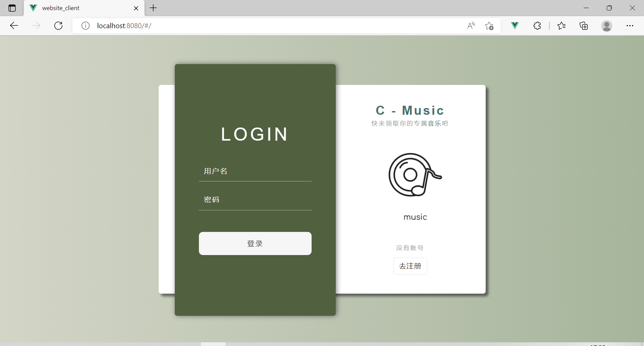Viewport: 644px width, 346px height.
Task: Open the tab actions menu icon
Action: click(x=12, y=8)
